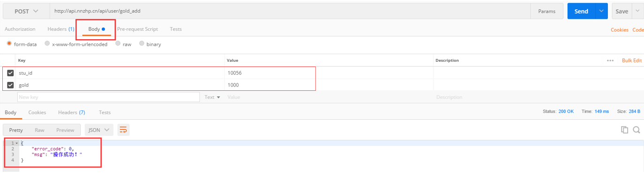Expand the Send button arrow dropdown
Screen dimensions: 644x175
point(602,11)
